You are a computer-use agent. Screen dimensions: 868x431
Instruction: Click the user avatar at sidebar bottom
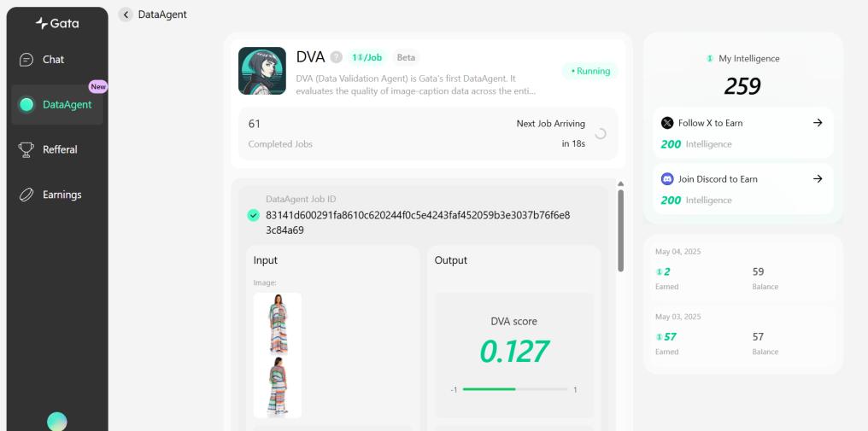(57, 422)
